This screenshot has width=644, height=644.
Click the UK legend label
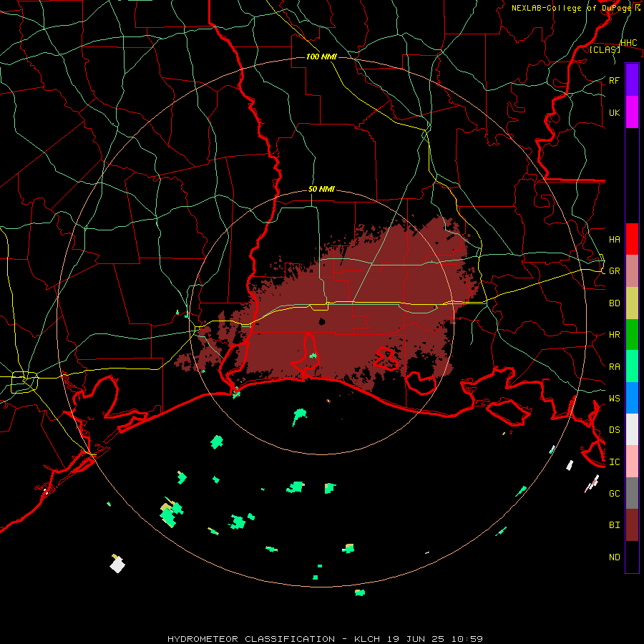pyautogui.click(x=614, y=112)
